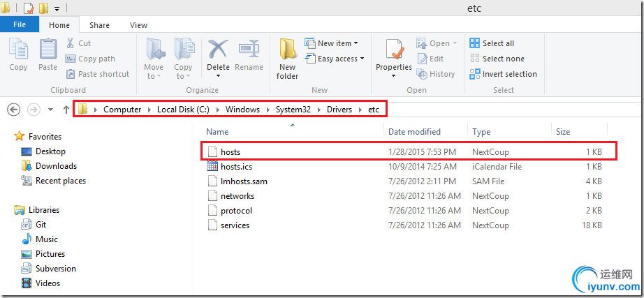Screen dimensions: 644x298
Task: Click the Cut scissors command
Action: pyautogui.click(x=78, y=43)
